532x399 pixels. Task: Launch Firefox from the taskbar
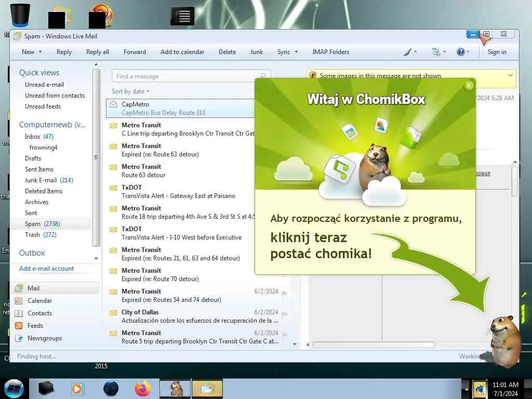(x=143, y=389)
